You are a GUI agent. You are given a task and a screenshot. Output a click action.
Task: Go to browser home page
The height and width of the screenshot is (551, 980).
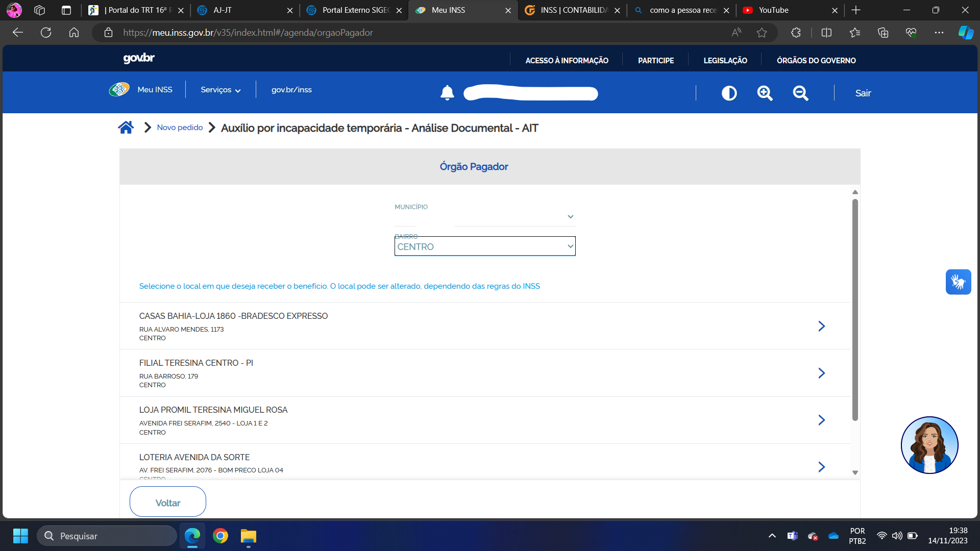(74, 33)
